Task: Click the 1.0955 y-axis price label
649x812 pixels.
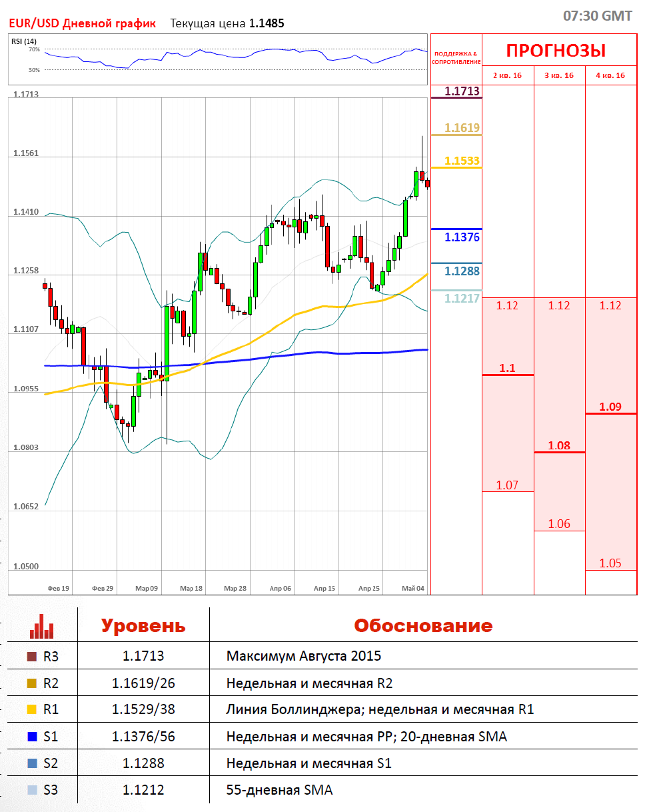Action: (x=25, y=389)
